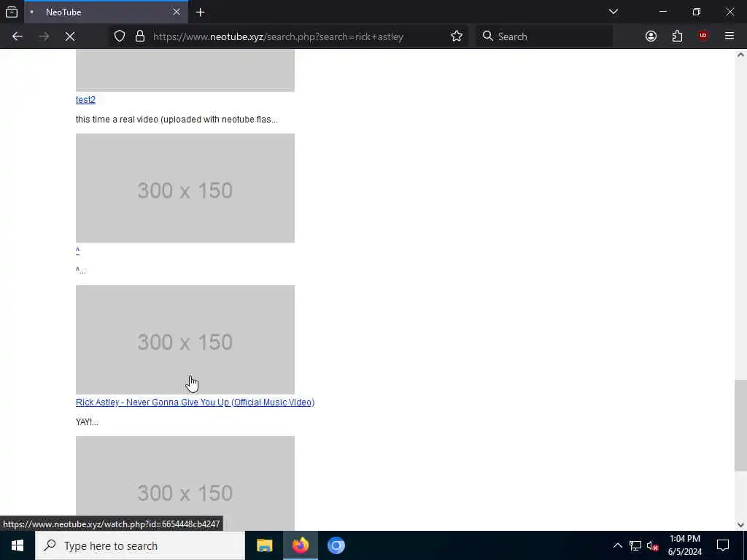Bookmark this page with the star
Image resolution: width=747 pixels, height=560 pixels.
pos(457,36)
